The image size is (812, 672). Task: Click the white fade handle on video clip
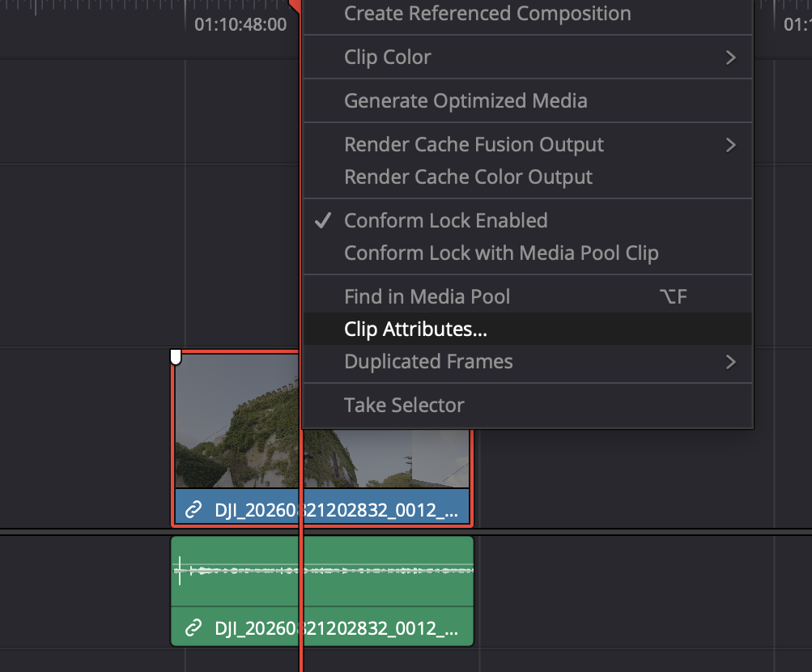176,357
